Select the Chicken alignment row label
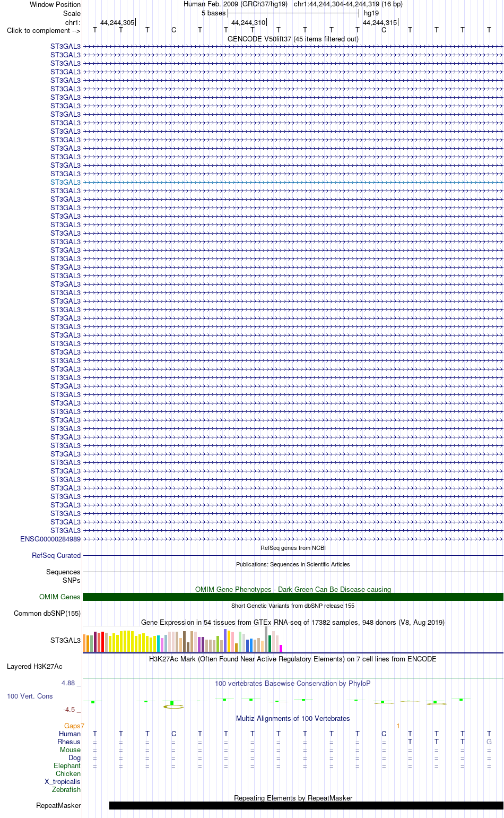 pyautogui.click(x=68, y=773)
